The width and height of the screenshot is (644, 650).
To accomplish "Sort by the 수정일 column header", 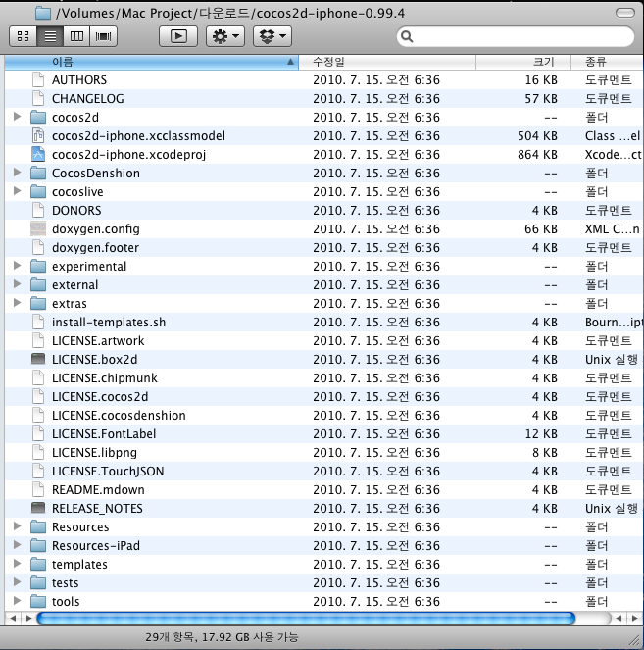I will (x=387, y=62).
